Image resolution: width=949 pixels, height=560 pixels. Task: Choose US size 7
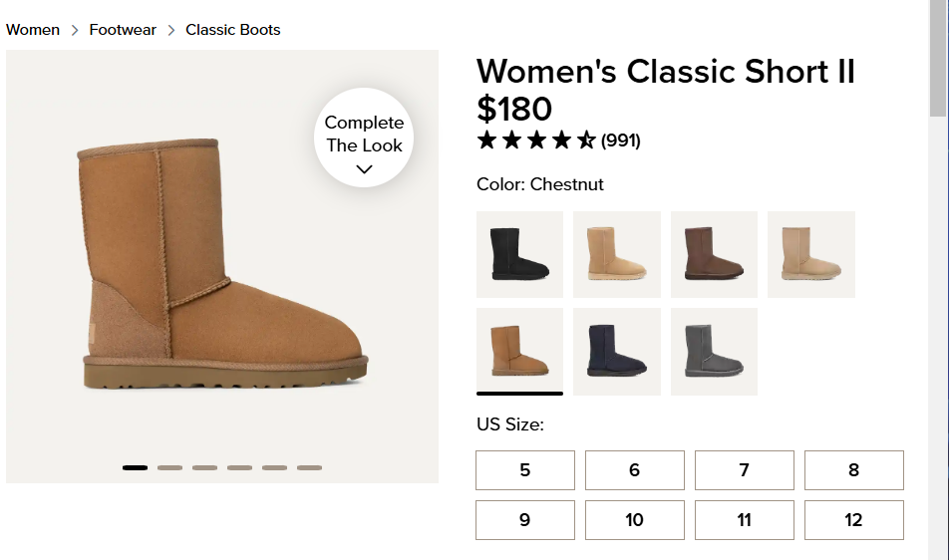tap(744, 470)
